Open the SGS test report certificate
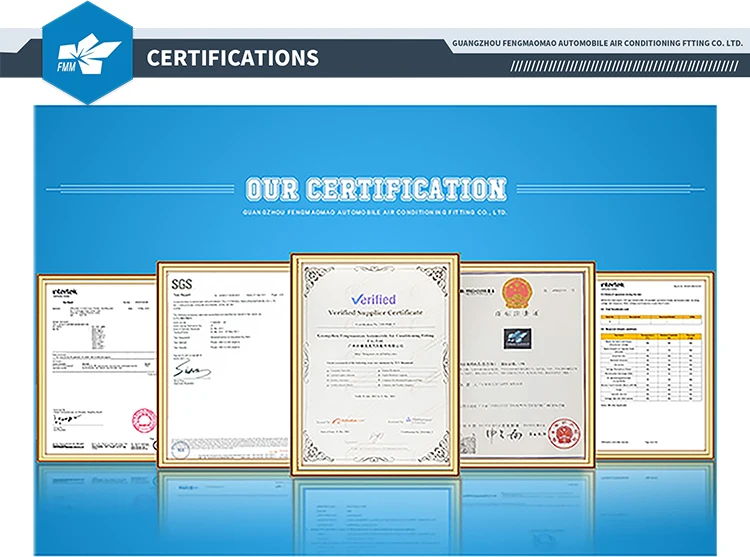Image resolution: width=750 pixels, height=557 pixels. [224, 364]
